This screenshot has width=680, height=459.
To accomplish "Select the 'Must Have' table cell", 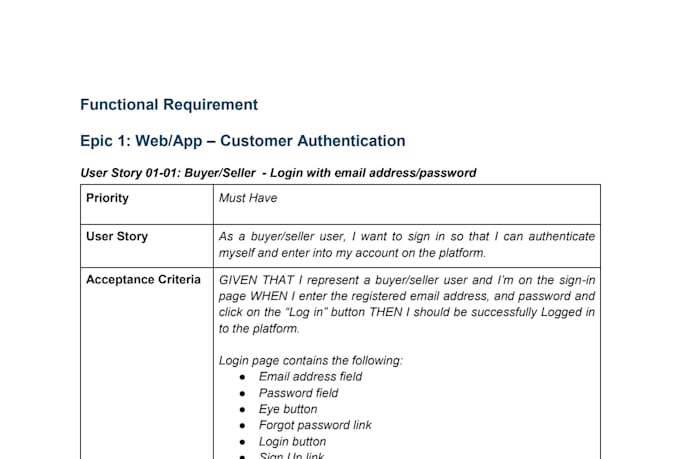I will pos(407,204).
